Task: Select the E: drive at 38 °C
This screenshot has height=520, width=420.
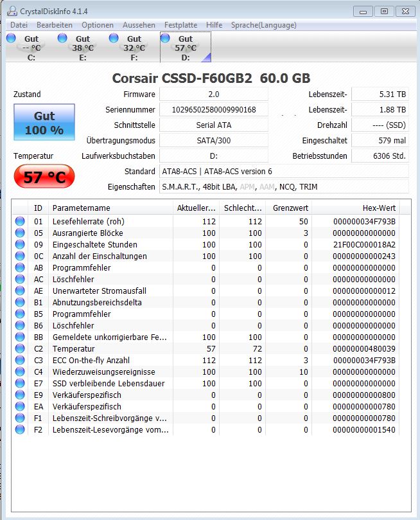Action: (82, 48)
